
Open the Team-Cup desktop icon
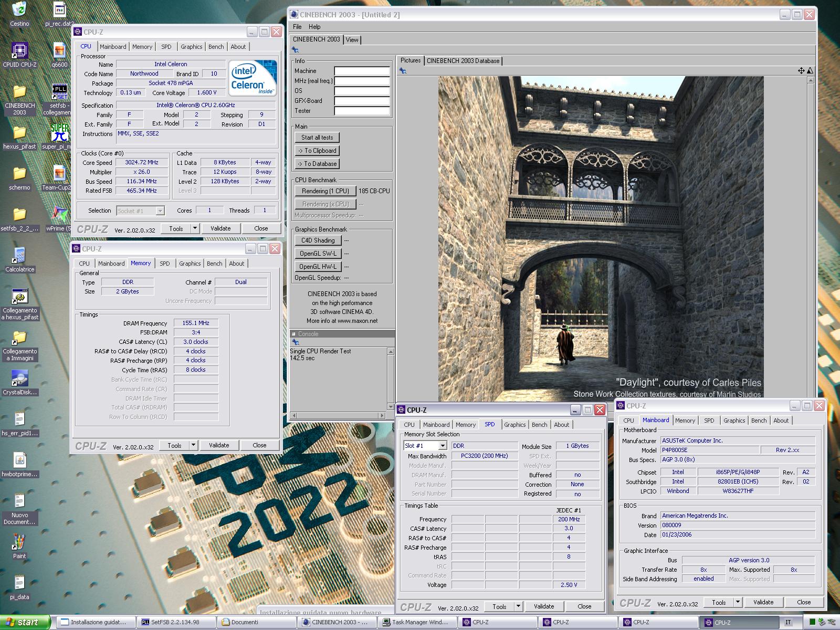click(59, 174)
